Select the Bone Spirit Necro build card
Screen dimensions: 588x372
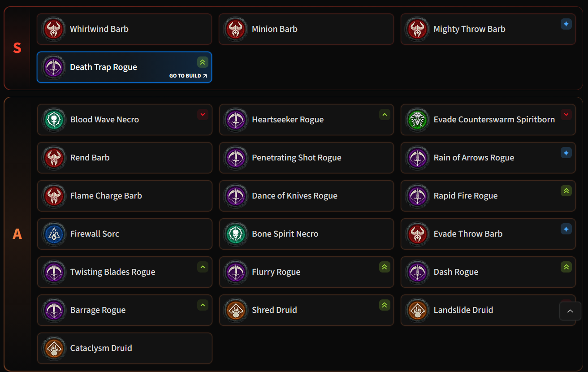click(306, 234)
